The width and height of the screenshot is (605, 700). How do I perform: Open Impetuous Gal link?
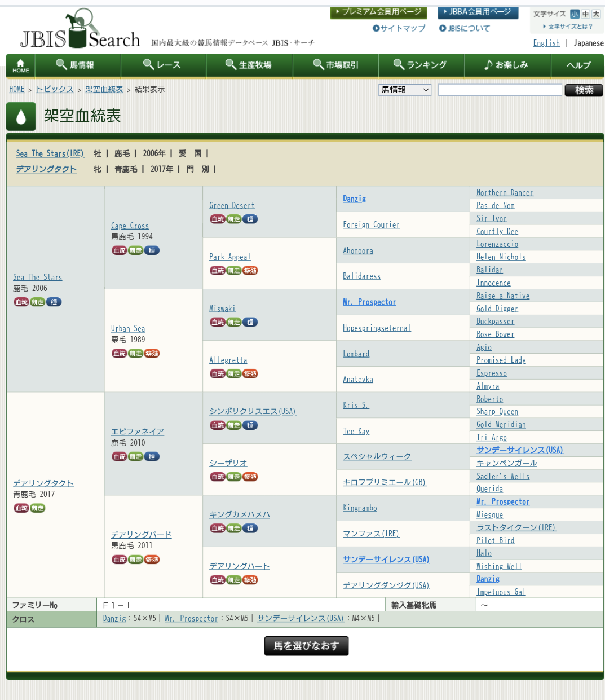[501, 592]
